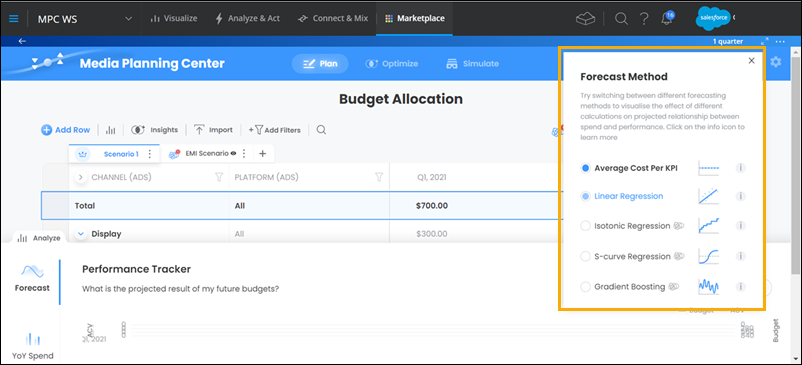Open EMI Scenario three-dot menu

[244, 153]
